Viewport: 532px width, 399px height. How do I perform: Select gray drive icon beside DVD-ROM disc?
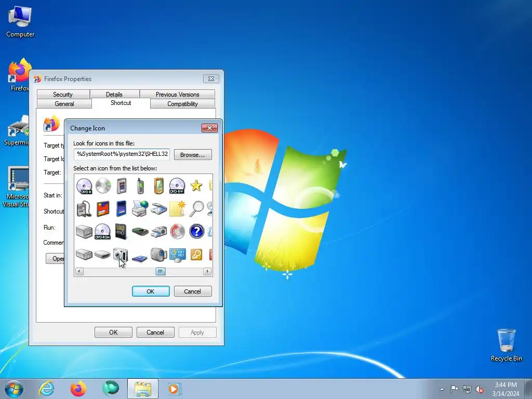[84, 232]
